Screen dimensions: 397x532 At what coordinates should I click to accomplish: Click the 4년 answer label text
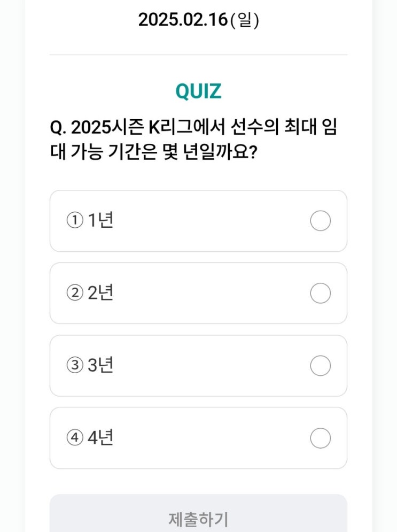click(x=100, y=437)
